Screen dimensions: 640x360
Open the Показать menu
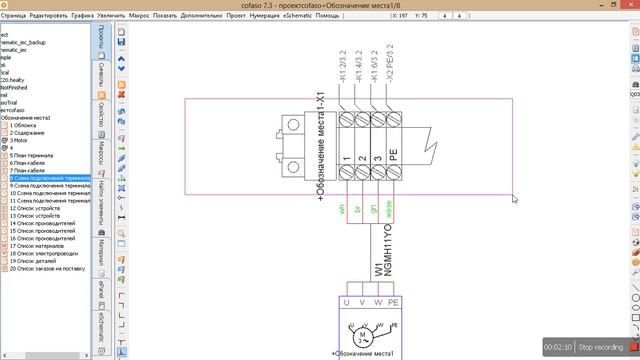[165, 16]
